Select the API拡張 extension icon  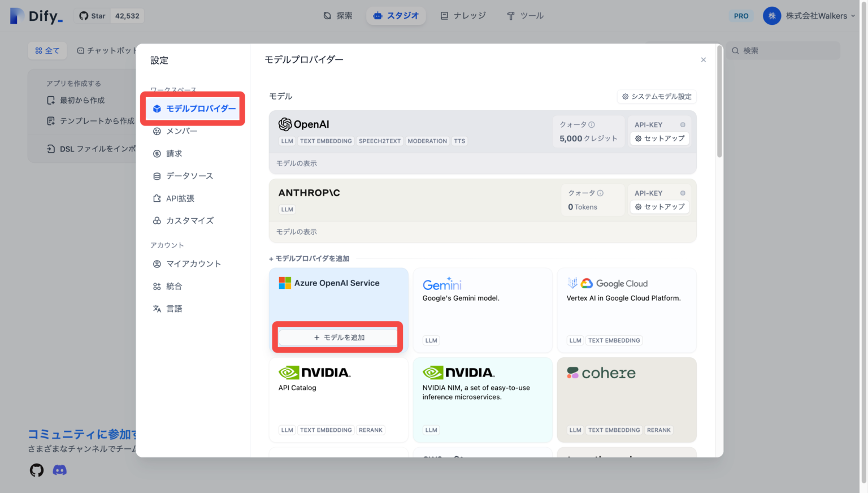click(x=157, y=198)
